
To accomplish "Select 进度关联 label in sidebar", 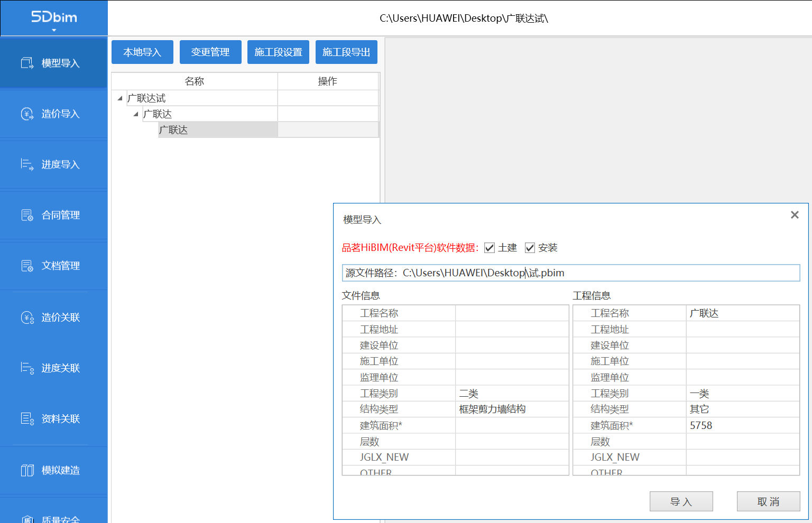I will pyautogui.click(x=61, y=368).
